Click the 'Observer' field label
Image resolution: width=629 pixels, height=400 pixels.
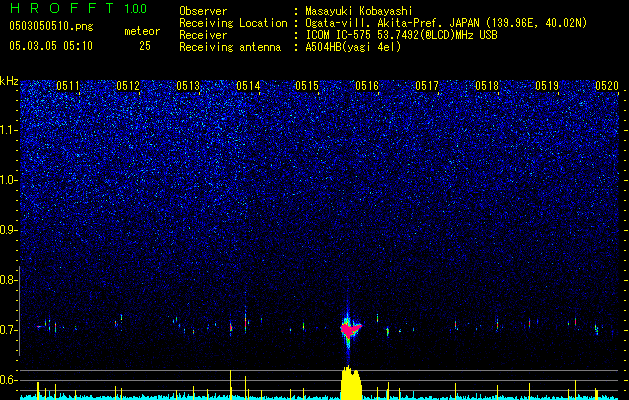(203, 11)
